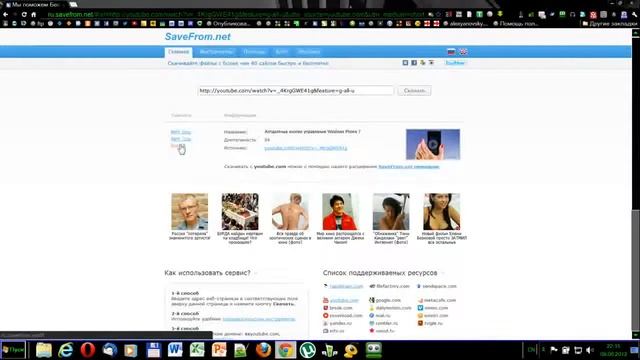Open Microsoft Excel from the taskbar
The height and width of the screenshot is (360, 640).
tap(197, 350)
